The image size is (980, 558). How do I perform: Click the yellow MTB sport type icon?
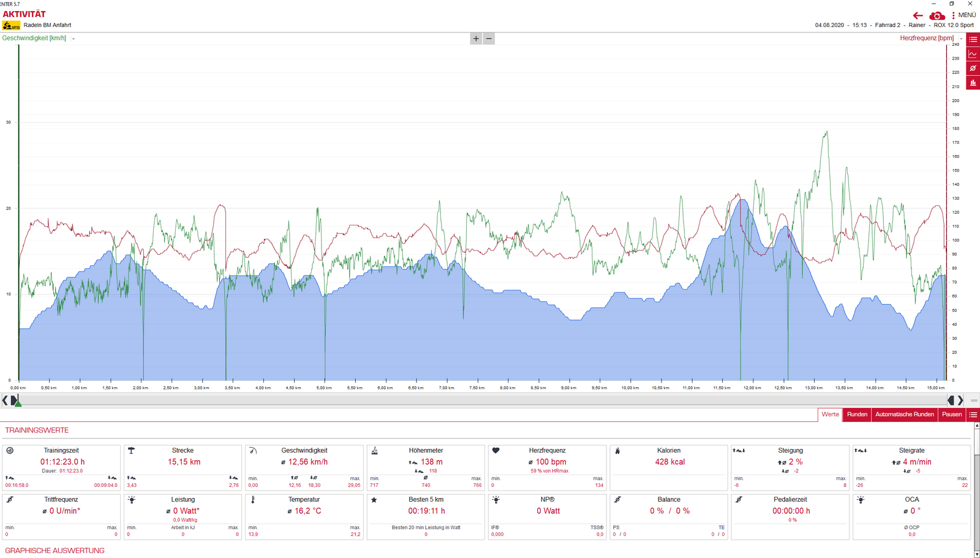(11, 26)
